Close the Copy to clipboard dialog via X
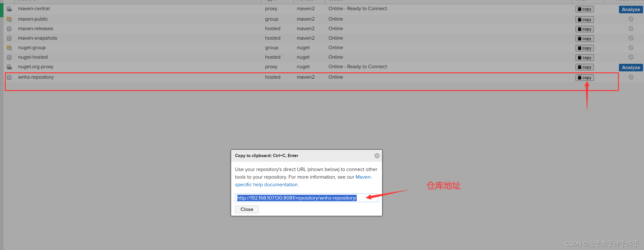Screen dimensions: 644x250 click(377, 156)
